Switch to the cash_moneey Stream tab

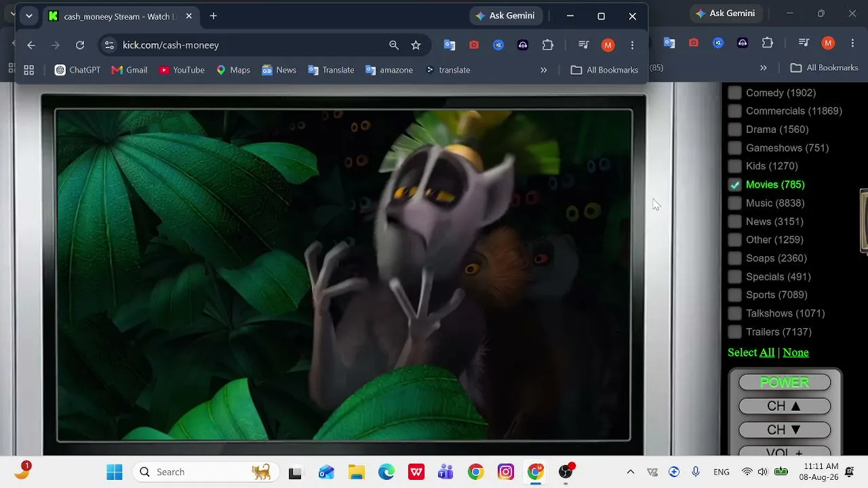pyautogui.click(x=121, y=16)
